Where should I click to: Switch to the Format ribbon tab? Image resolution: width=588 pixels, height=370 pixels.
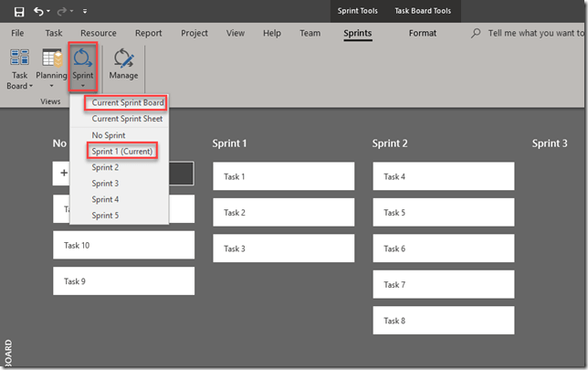click(x=422, y=33)
